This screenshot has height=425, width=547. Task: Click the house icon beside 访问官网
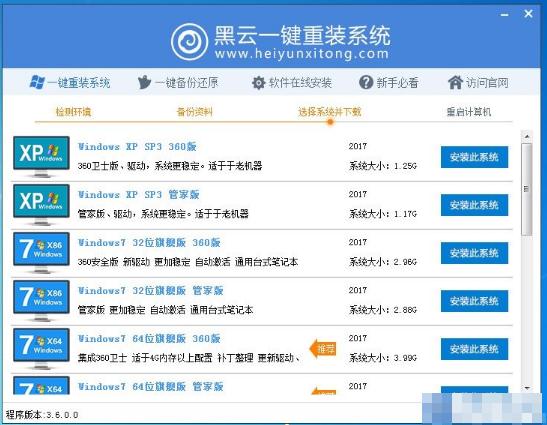tap(455, 83)
